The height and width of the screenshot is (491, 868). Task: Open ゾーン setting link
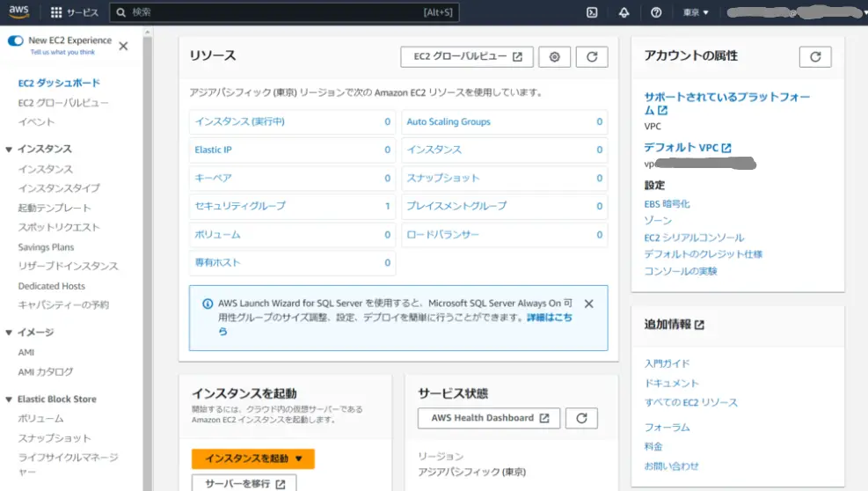coord(658,221)
